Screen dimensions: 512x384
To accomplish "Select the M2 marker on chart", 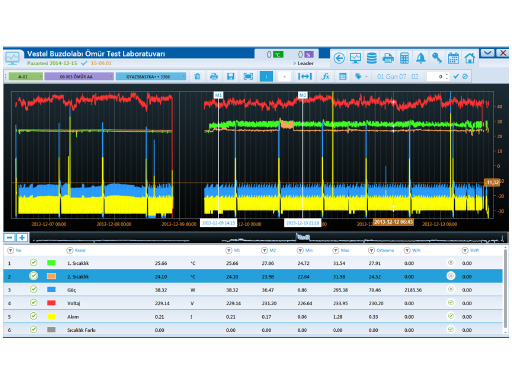I will point(302,95).
